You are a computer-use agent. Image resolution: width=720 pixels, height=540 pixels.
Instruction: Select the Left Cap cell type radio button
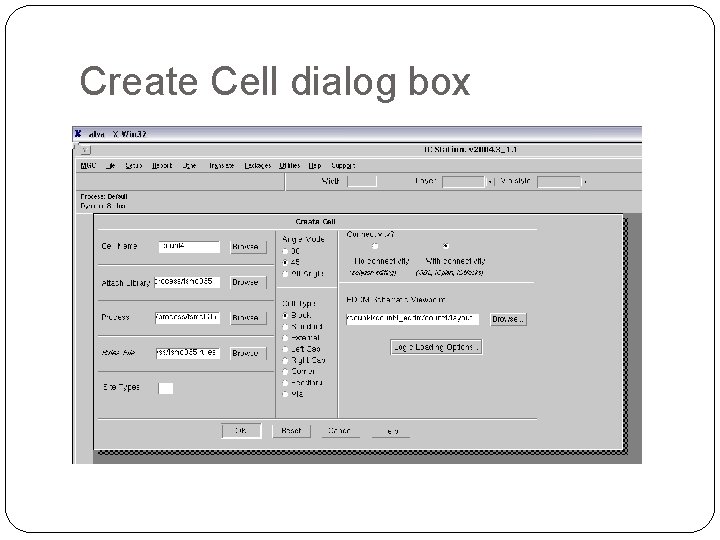pyautogui.click(x=285, y=349)
